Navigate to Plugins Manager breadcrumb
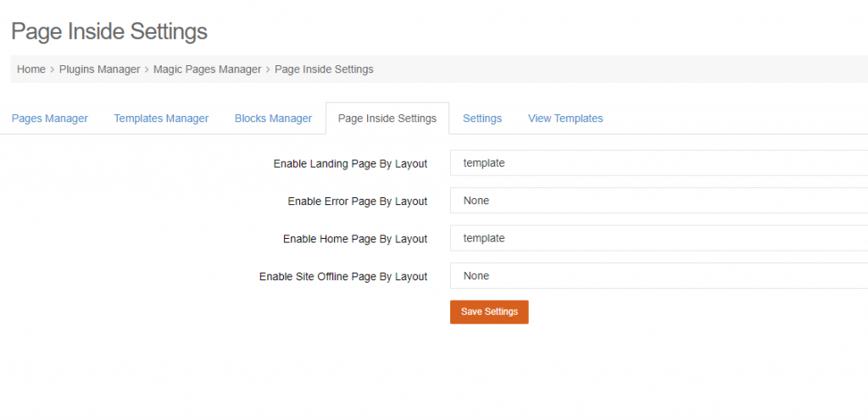The height and width of the screenshot is (420, 868). [100, 69]
